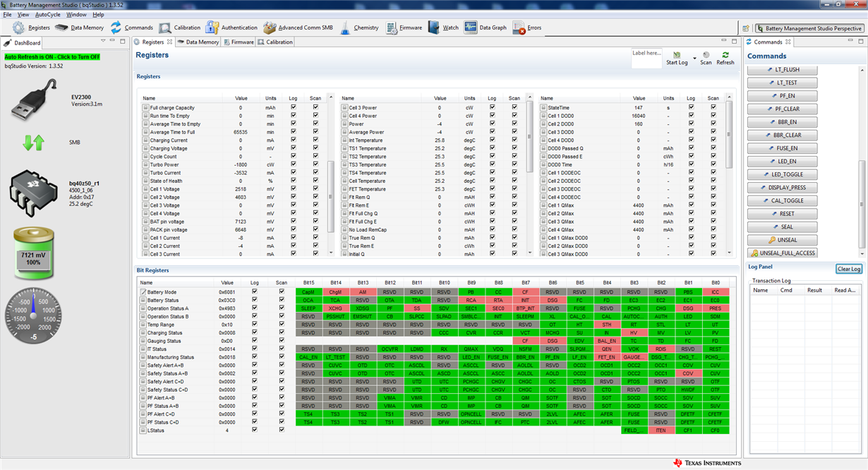Viewport: 868px width, 470px height.
Task: Switch to the Firmware tab
Action: pos(239,42)
